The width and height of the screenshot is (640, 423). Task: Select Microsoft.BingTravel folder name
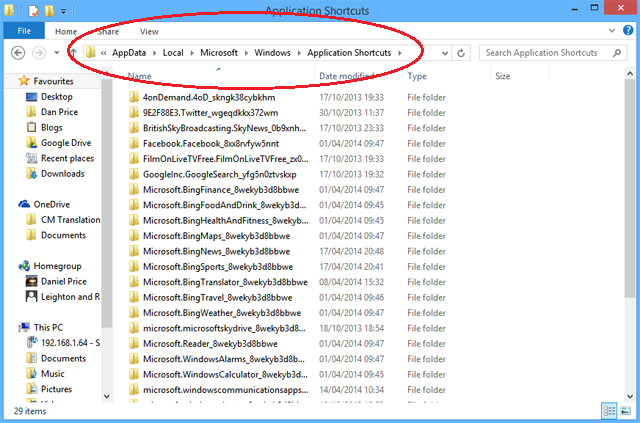[x=218, y=298]
